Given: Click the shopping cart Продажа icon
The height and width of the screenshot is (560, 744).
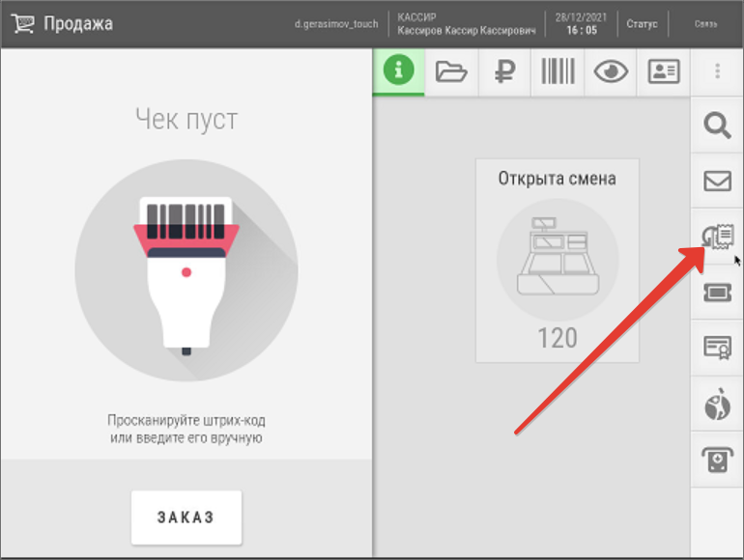Looking at the screenshot, I should 23,23.
